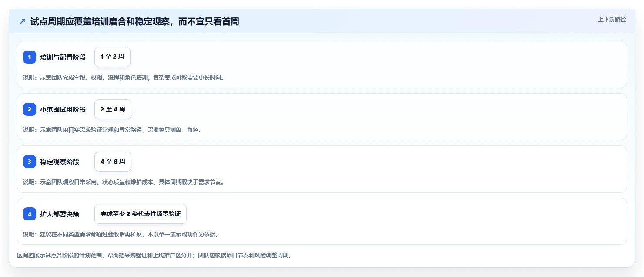Click the note about 真实需求验证常规和异常路径
This screenshot has width=644, height=277.
click(112, 130)
